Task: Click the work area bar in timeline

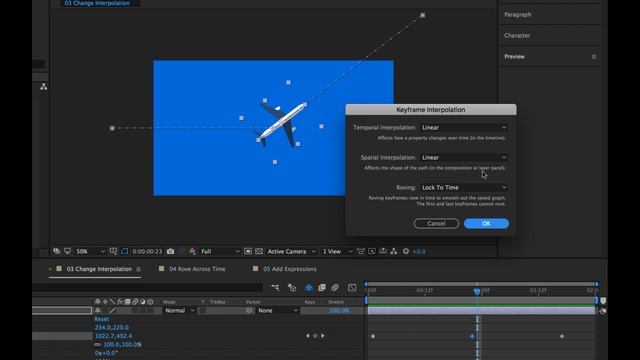Action: (481, 300)
